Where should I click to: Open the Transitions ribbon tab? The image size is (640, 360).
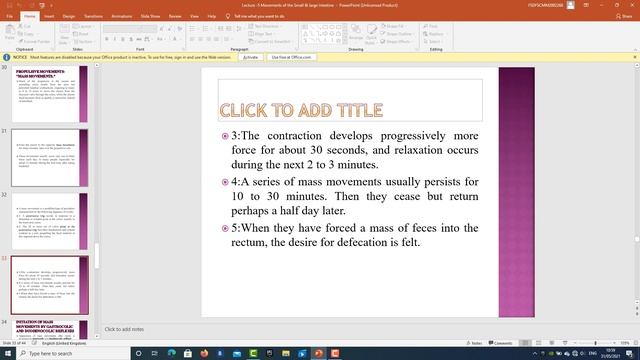coord(93,16)
